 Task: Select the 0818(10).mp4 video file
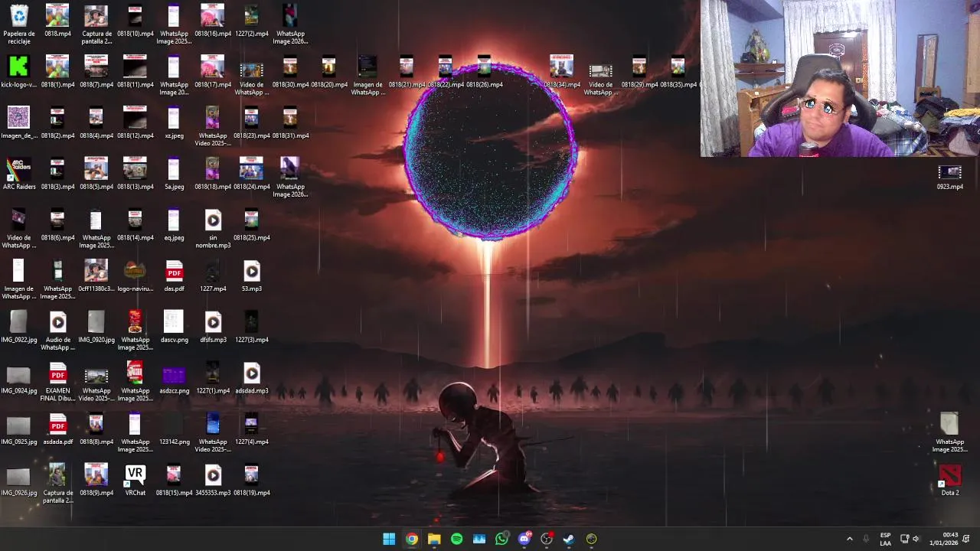click(135, 20)
